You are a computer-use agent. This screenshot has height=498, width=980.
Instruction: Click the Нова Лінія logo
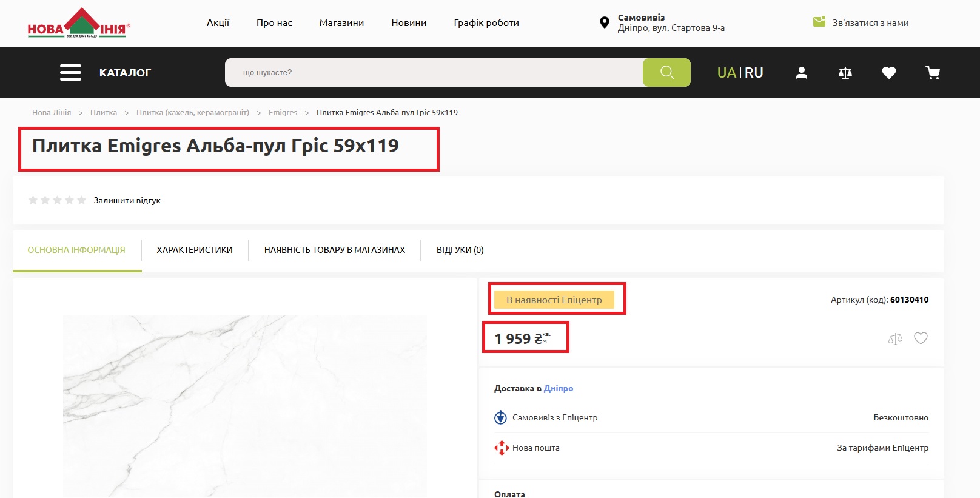tap(79, 23)
